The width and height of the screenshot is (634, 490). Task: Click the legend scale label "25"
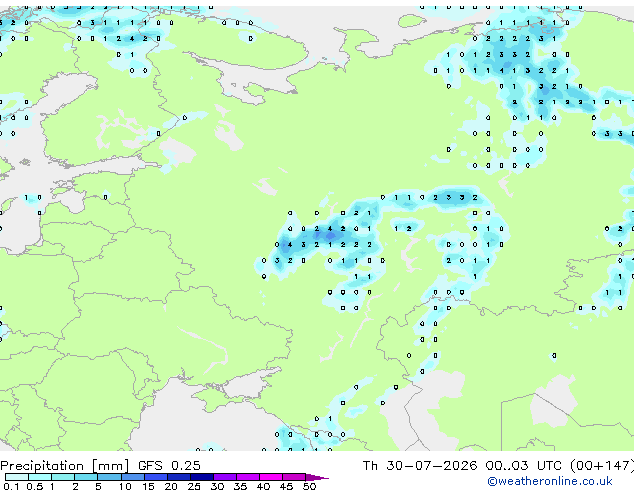194,486
